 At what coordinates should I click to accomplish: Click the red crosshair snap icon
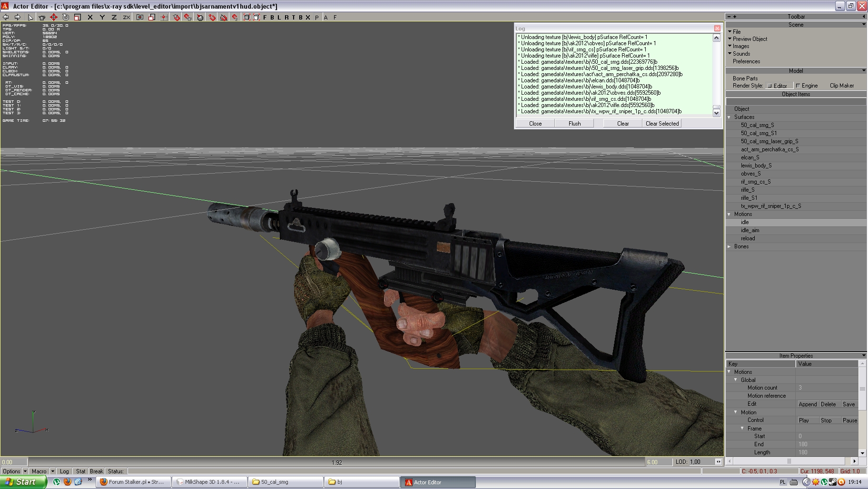tap(164, 17)
